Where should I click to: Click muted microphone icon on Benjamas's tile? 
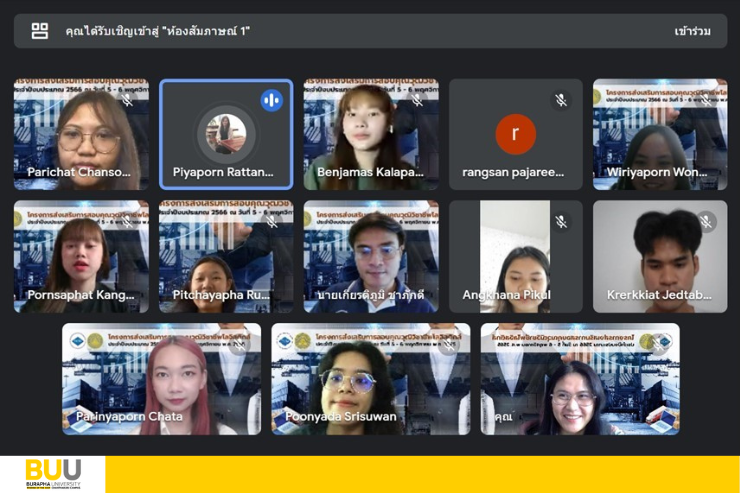(416, 100)
